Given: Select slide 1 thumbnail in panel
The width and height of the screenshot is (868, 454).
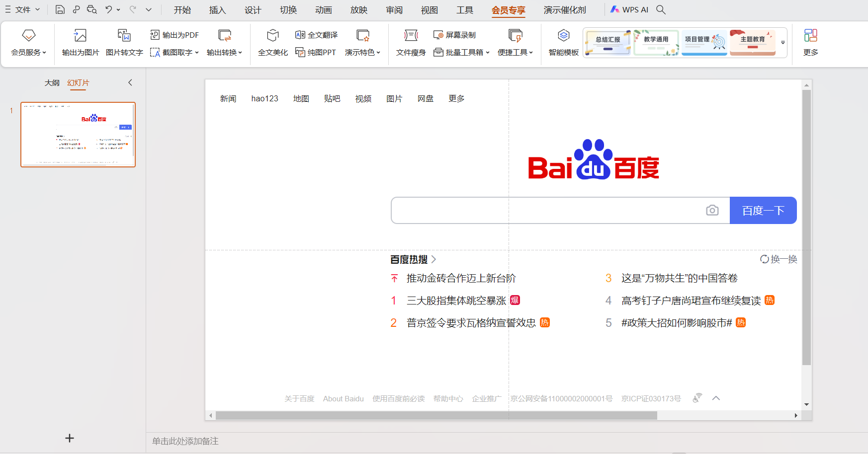Looking at the screenshot, I should 78,135.
